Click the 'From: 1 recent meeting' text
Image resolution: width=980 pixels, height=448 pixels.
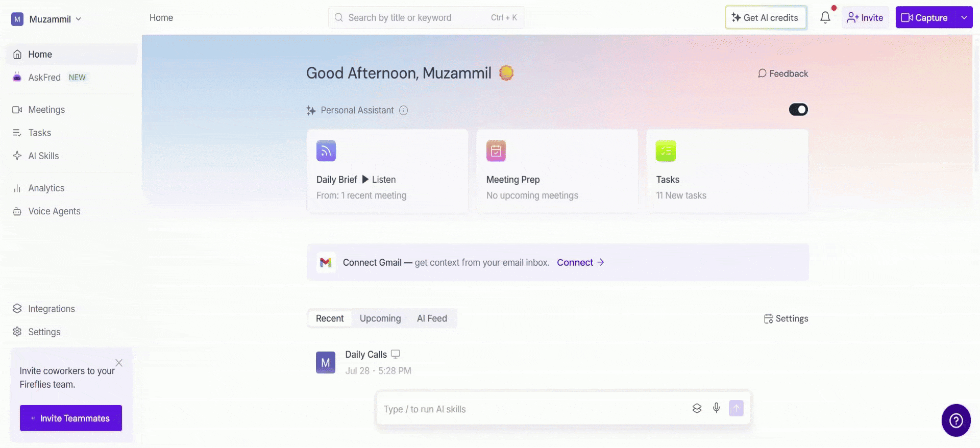361,195
